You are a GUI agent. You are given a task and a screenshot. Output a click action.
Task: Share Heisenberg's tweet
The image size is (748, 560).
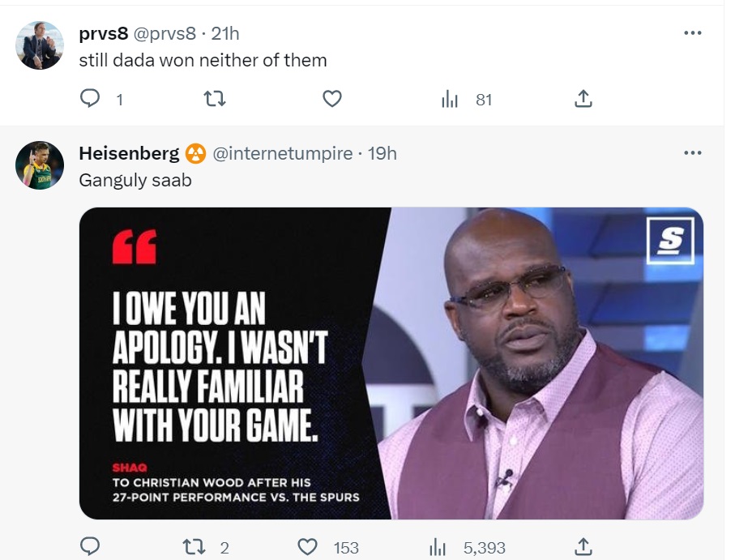(x=583, y=547)
